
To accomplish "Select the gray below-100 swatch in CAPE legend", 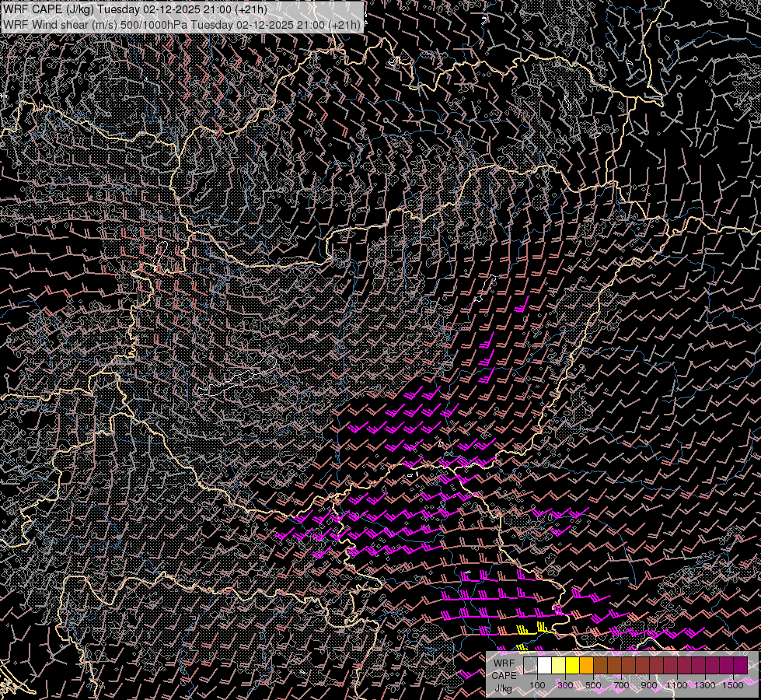I will click(x=530, y=666).
